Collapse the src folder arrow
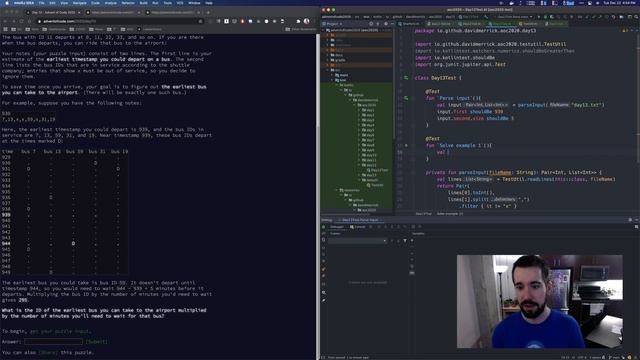This screenshot has height=360, width=640. click(x=327, y=70)
